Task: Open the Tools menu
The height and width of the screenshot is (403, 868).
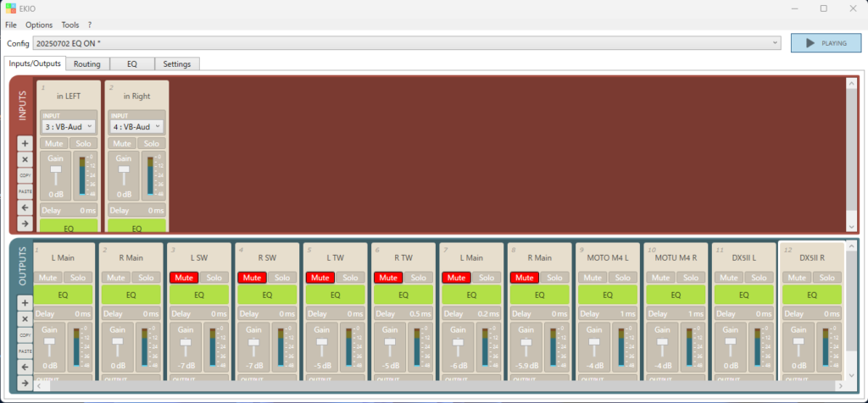Action: point(70,25)
